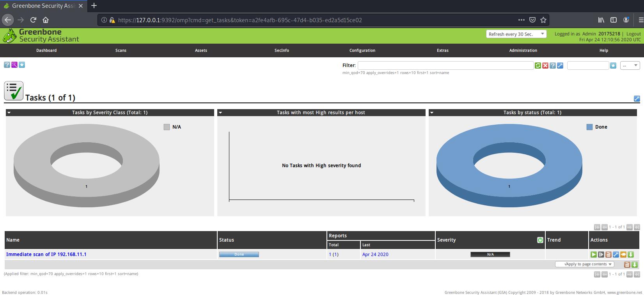This screenshot has width=644, height=295.
Task: Open the Apply to page contents dropdown
Action: click(x=584, y=264)
